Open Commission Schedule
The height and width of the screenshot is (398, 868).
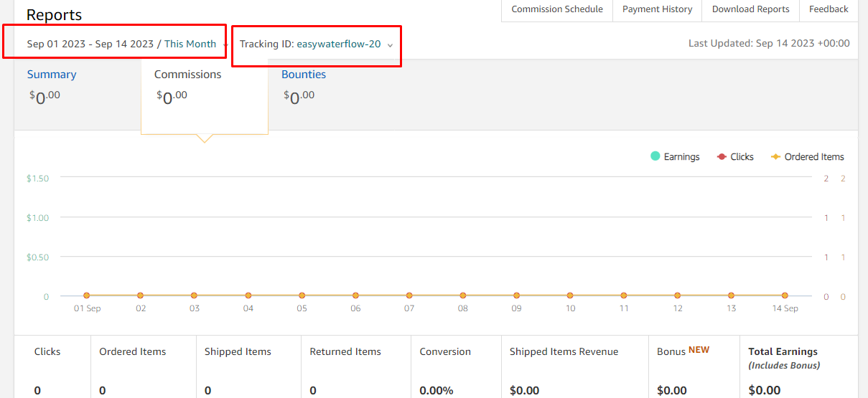[x=557, y=10]
